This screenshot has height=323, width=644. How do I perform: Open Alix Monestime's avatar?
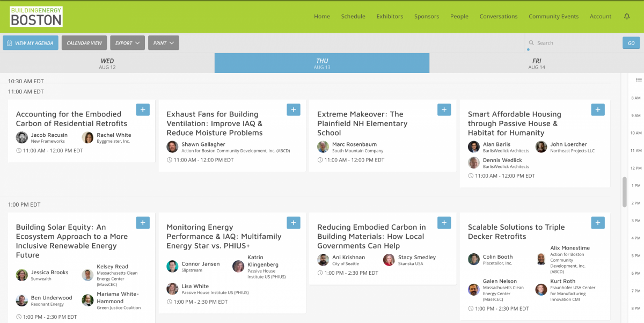[541, 260]
